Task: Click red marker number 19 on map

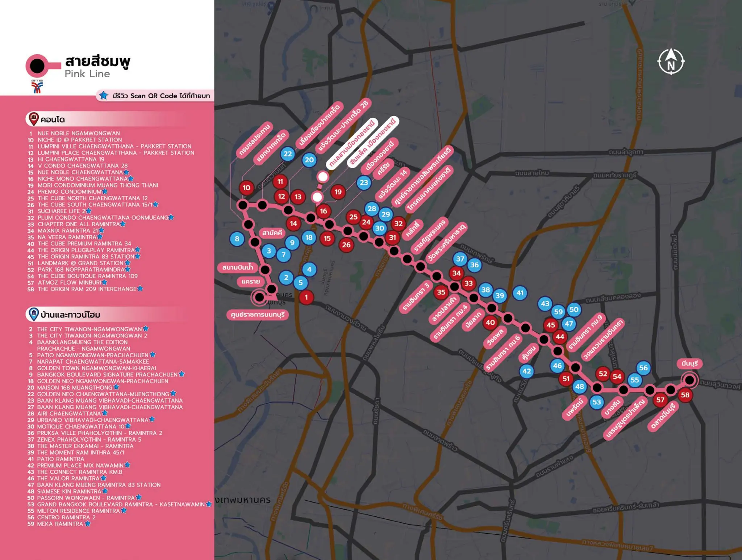Action: pyautogui.click(x=338, y=192)
